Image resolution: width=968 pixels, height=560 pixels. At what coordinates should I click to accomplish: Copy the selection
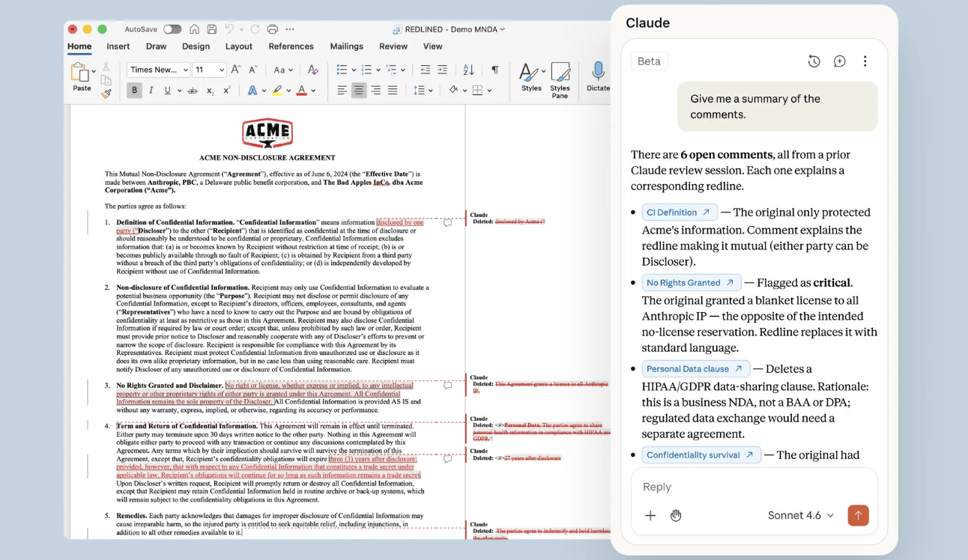tap(106, 80)
